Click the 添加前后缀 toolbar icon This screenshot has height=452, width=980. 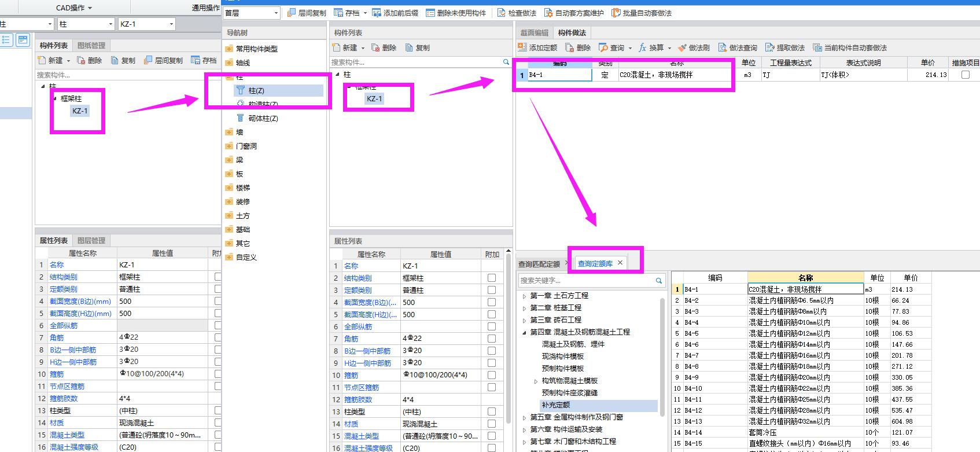pyautogui.click(x=377, y=13)
